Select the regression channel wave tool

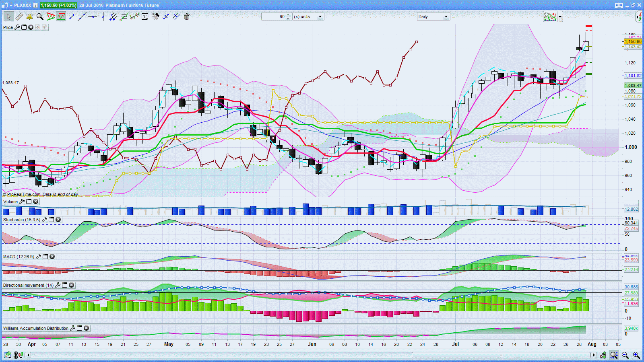point(134,16)
